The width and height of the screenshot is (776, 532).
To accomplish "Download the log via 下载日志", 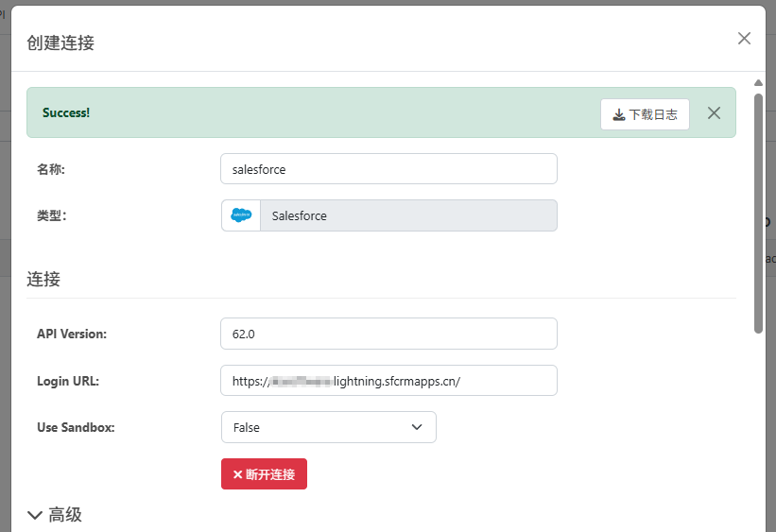I will 645,114.
